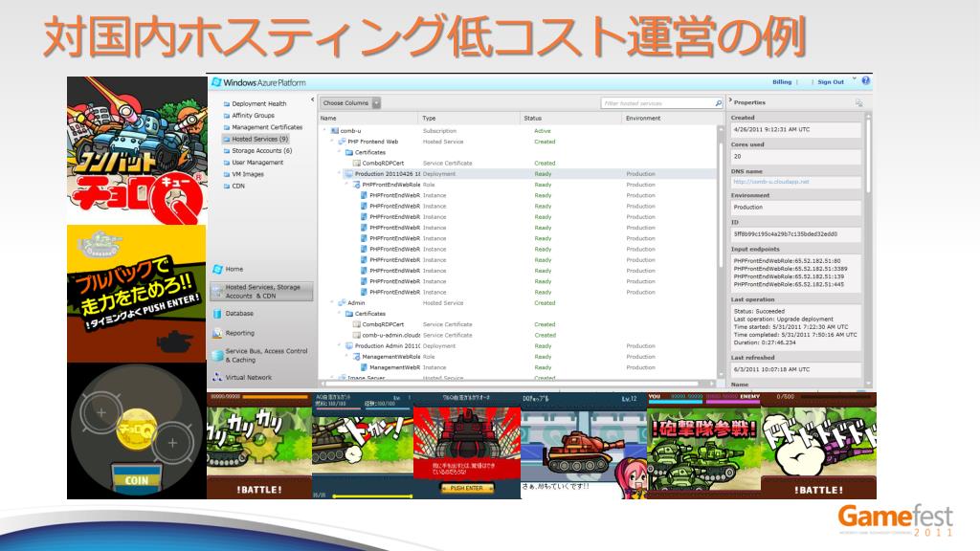This screenshot has width=980, height=551.
Task: Click the 'Subscription' type cell
Action: (439, 131)
